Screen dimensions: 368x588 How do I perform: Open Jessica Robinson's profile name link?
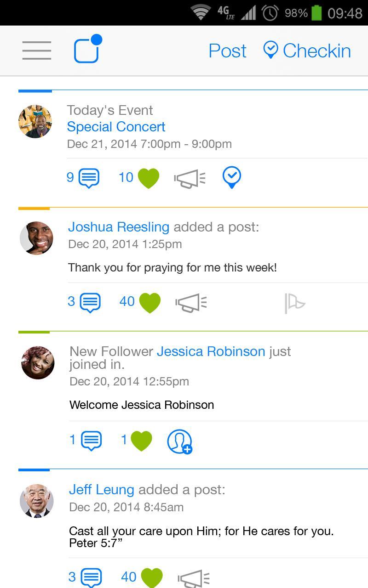(211, 351)
